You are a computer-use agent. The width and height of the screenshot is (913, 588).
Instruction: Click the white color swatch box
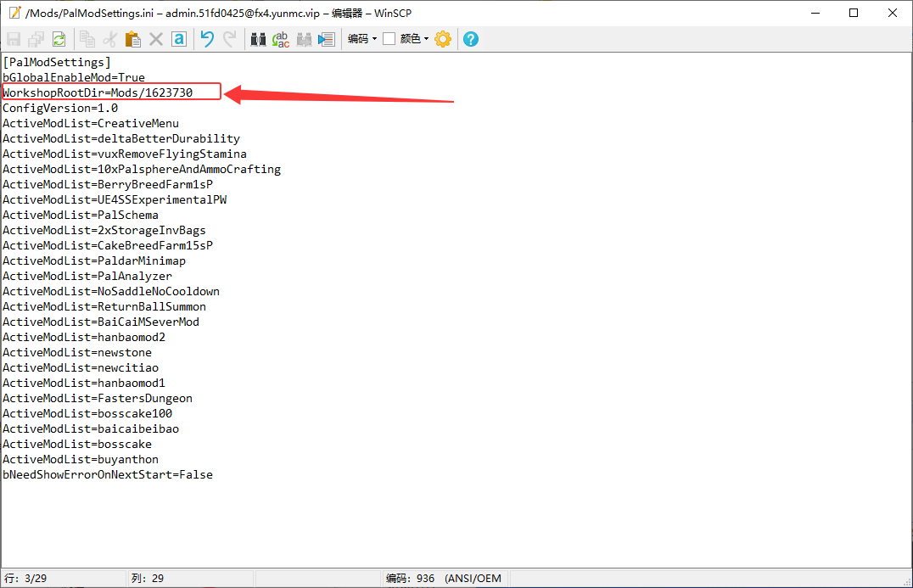coord(389,39)
